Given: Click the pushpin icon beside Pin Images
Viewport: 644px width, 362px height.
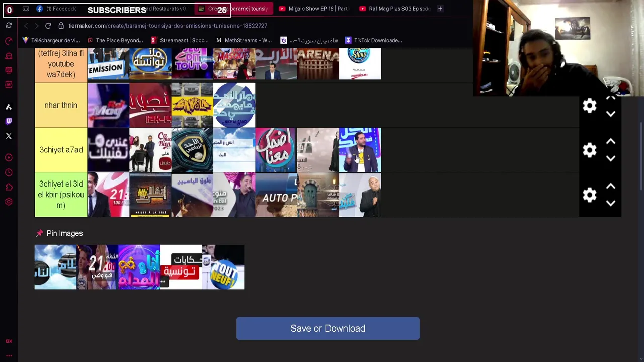Looking at the screenshot, I should pos(39,233).
